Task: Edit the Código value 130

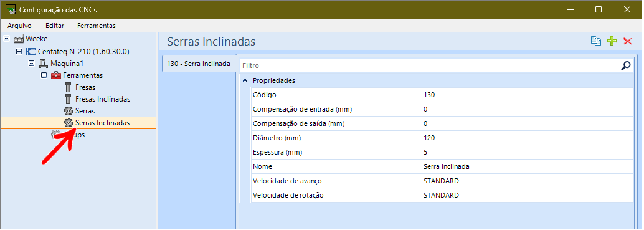Action: pyautogui.click(x=528, y=95)
